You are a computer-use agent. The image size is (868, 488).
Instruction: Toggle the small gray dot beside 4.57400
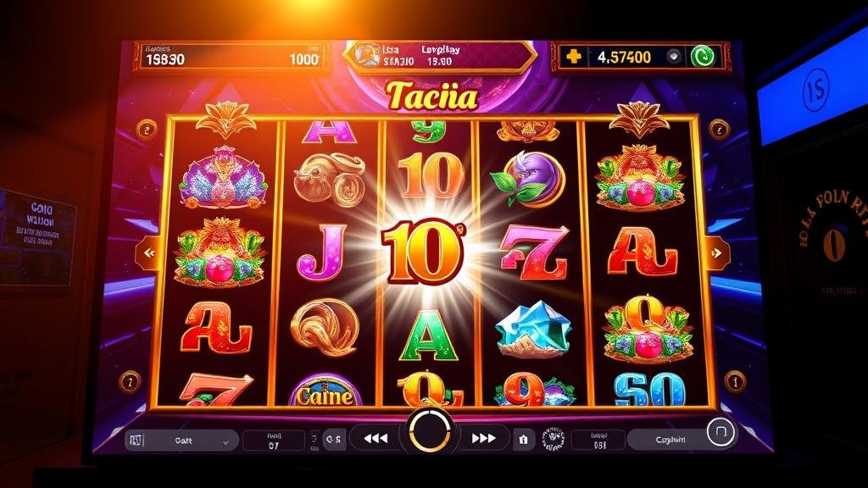673,57
